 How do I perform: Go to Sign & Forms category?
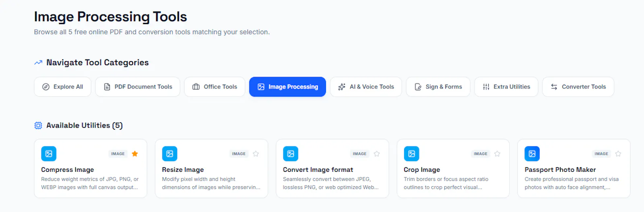click(x=438, y=87)
